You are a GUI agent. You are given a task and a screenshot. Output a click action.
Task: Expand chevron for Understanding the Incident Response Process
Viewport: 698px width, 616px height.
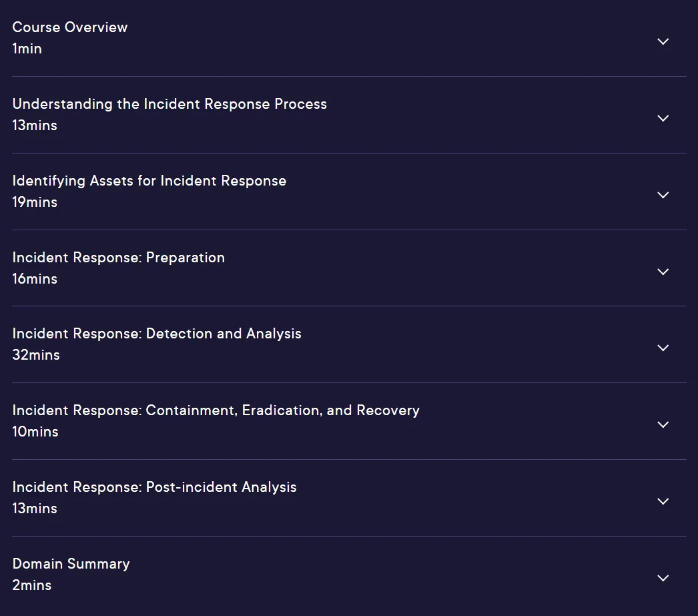point(663,118)
